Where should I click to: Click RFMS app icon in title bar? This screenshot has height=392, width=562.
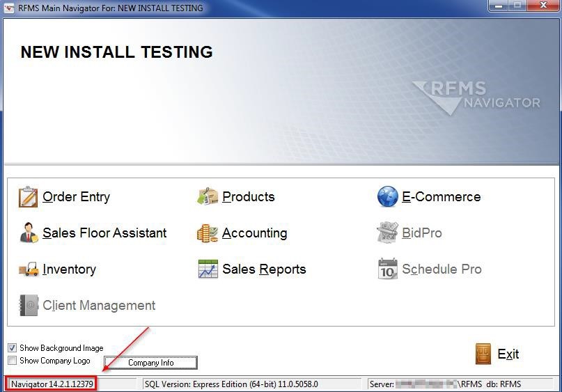click(8, 8)
